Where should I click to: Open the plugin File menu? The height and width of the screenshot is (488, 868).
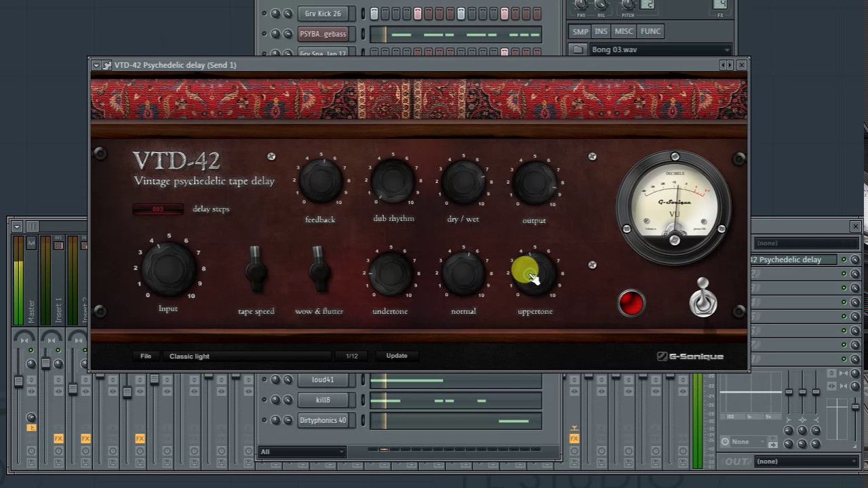146,356
